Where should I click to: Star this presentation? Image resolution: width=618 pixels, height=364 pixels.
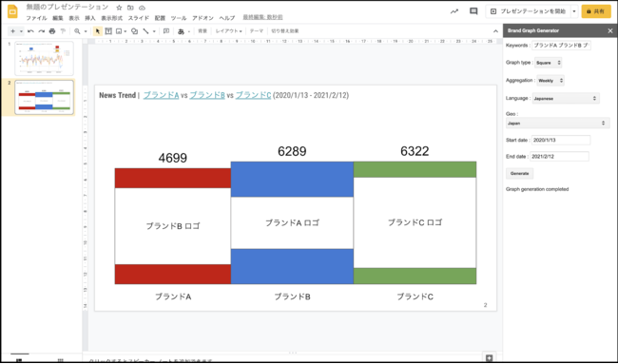119,8
